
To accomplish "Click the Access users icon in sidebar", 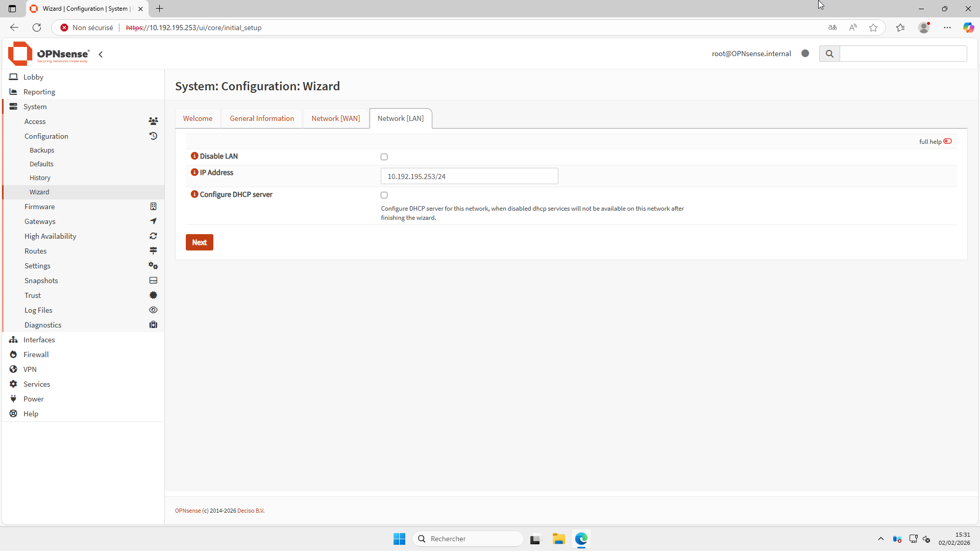I will coord(153,121).
